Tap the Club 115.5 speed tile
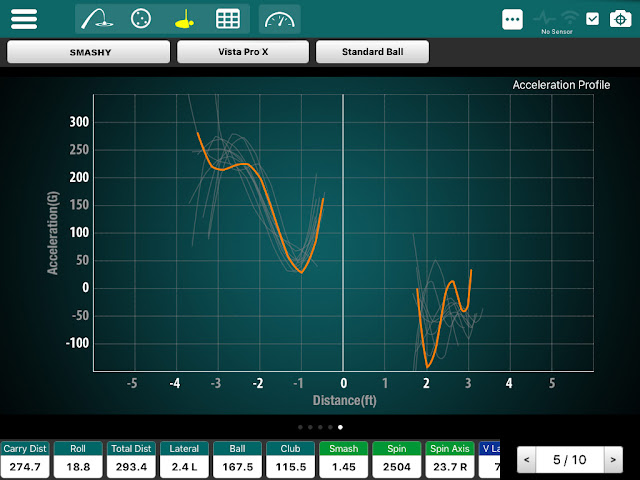640x480 pixels. [x=290, y=460]
